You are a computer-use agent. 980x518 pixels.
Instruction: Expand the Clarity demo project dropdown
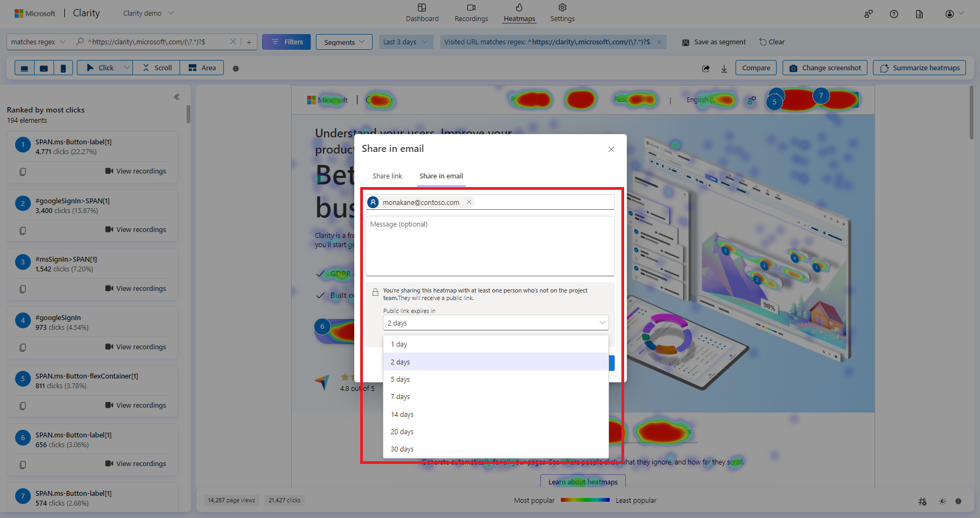click(148, 13)
